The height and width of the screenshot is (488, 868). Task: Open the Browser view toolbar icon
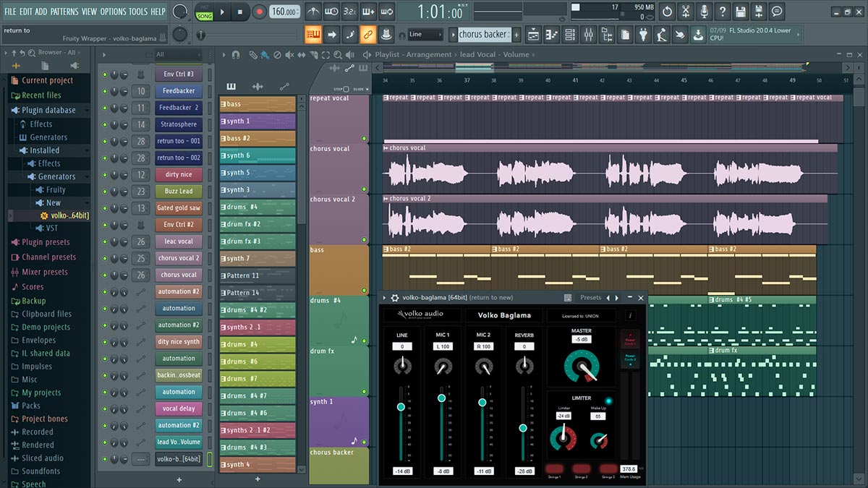tap(607, 34)
